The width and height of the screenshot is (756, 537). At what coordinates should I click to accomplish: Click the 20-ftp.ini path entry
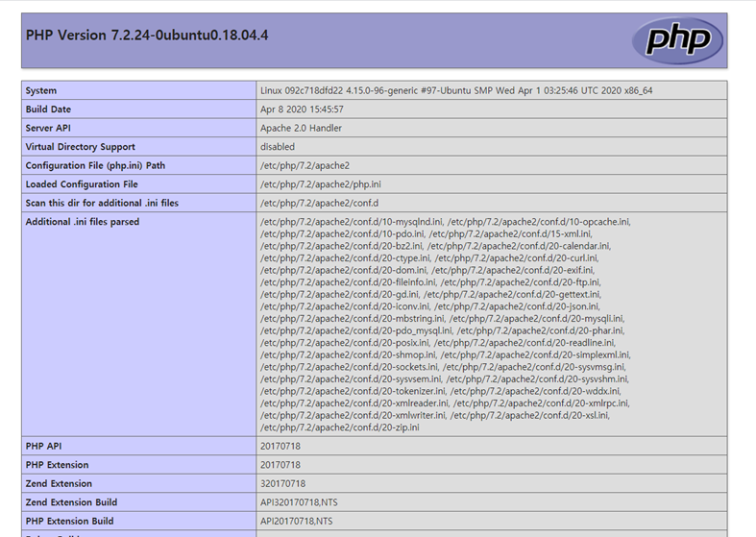click(521, 282)
